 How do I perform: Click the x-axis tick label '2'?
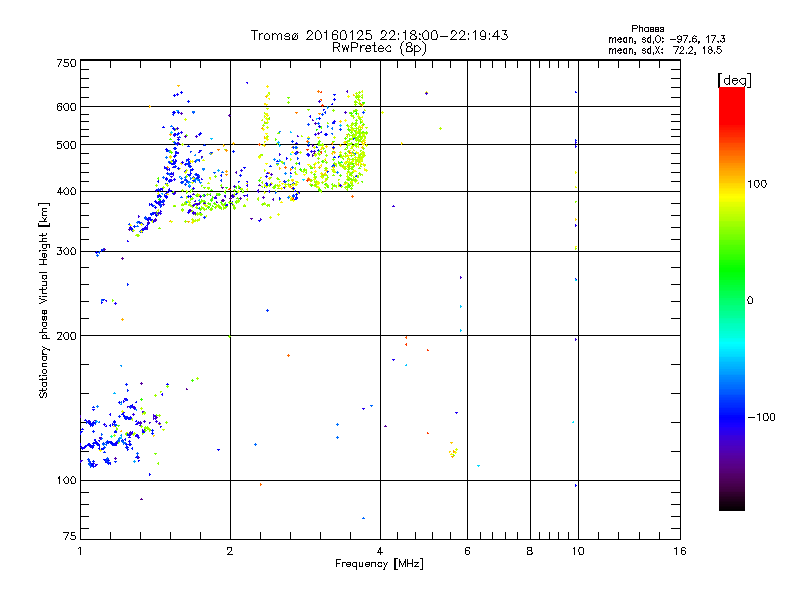click(x=230, y=551)
